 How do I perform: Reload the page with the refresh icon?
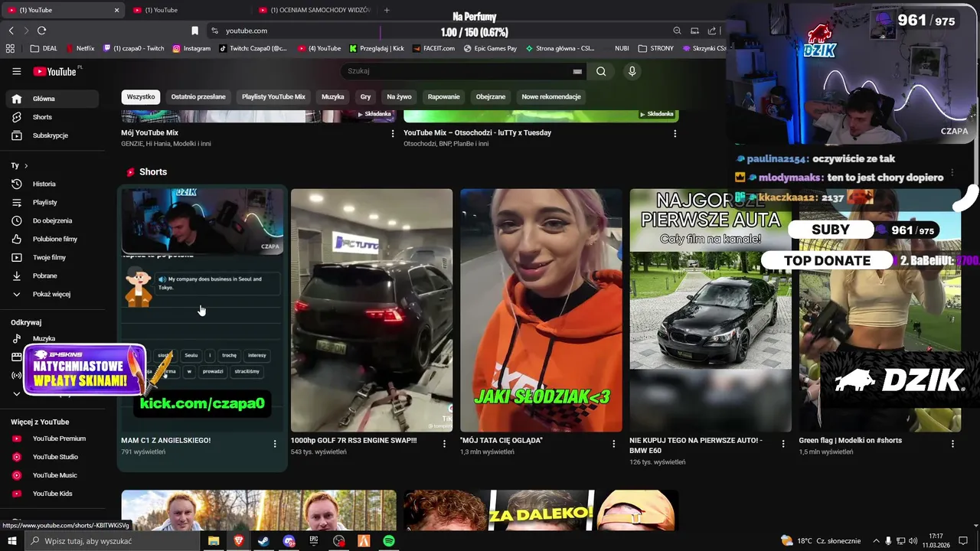[41, 31]
